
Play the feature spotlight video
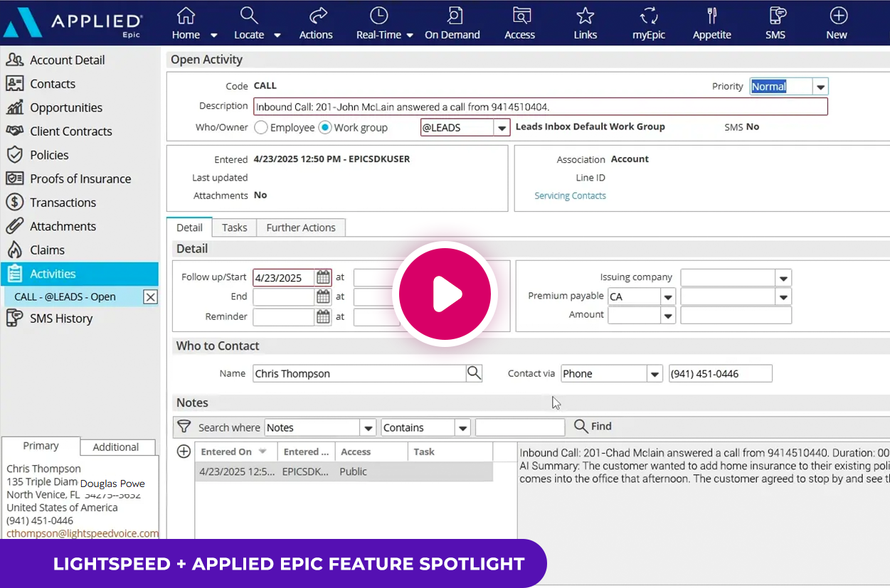[x=445, y=294]
